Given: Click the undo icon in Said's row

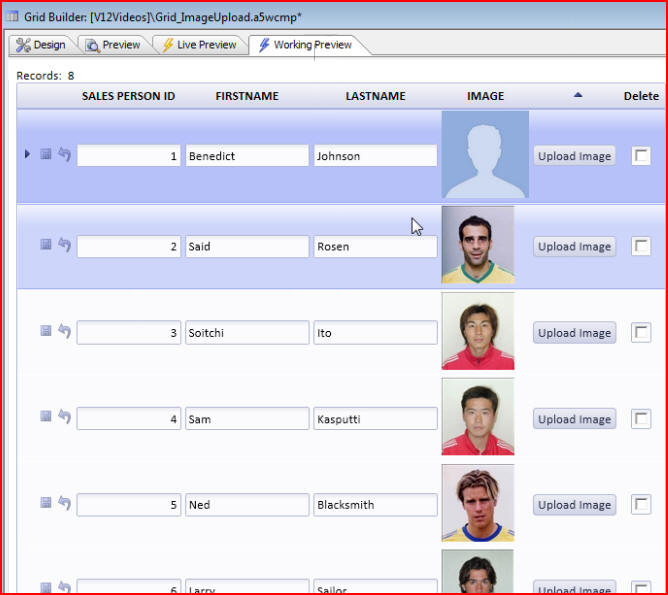Looking at the screenshot, I should (64, 244).
